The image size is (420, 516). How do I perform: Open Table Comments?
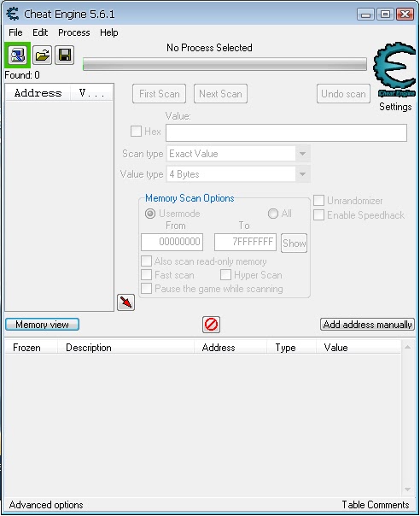click(376, 505)
